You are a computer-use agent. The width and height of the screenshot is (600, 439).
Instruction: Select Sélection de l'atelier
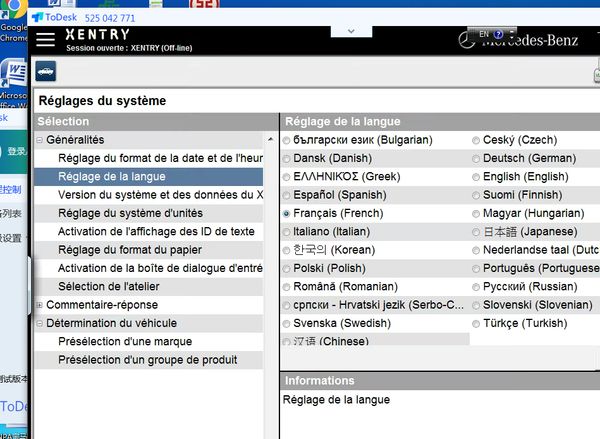[x=148, y=287]
